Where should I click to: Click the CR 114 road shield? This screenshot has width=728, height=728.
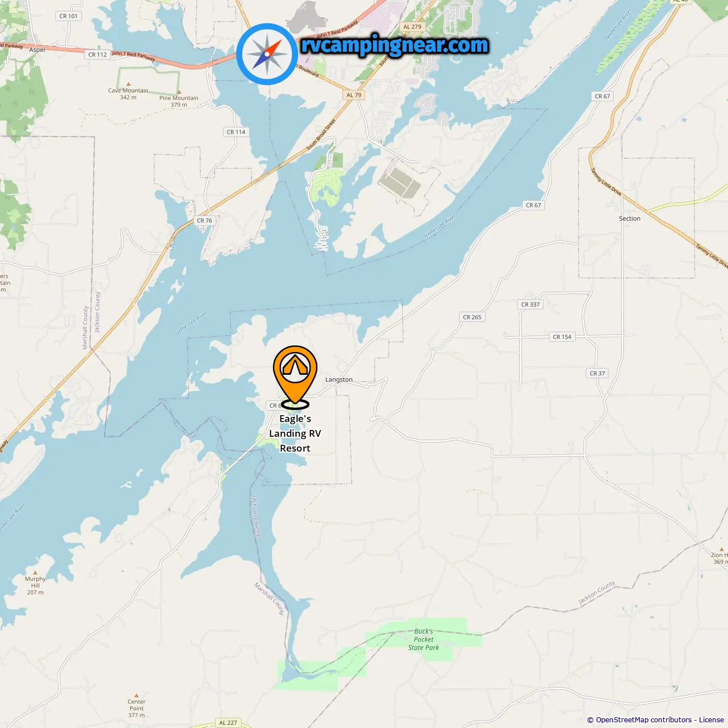(236, 132)
